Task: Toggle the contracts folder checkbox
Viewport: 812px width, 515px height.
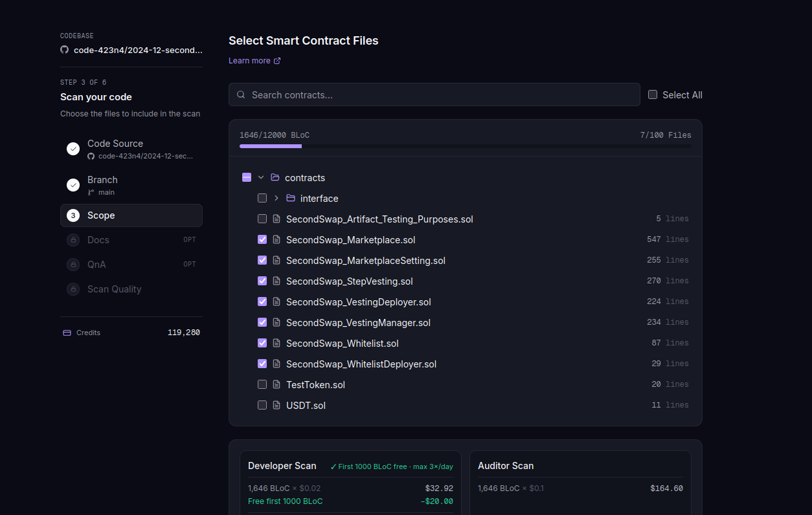Action: coord(247,177)
